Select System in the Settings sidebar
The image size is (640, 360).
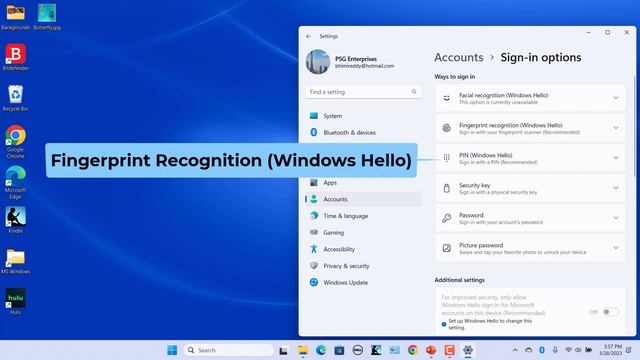pyautogui.click(x=363, y=116)
